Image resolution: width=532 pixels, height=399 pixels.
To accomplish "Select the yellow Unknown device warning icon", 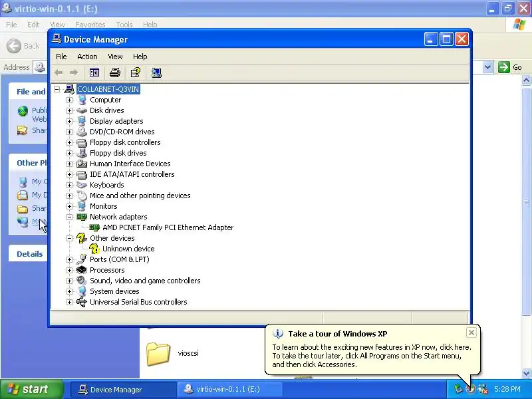I will (94, 249).
